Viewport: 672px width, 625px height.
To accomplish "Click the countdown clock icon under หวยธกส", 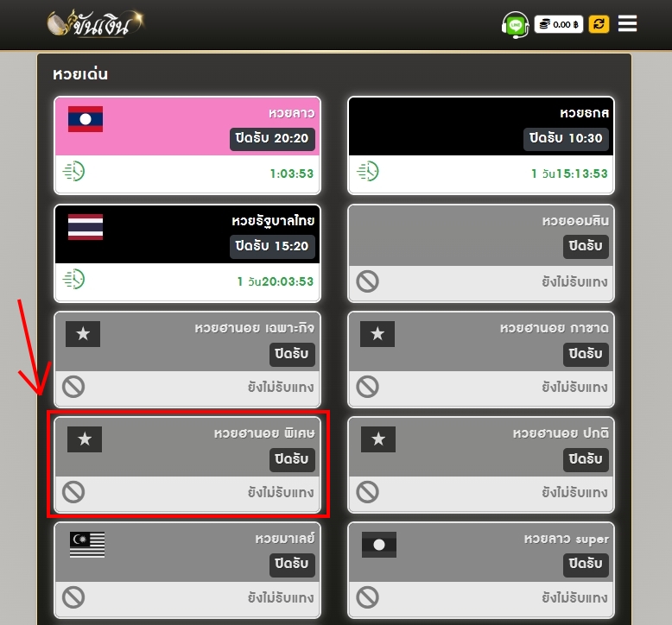I will point(368,171).
